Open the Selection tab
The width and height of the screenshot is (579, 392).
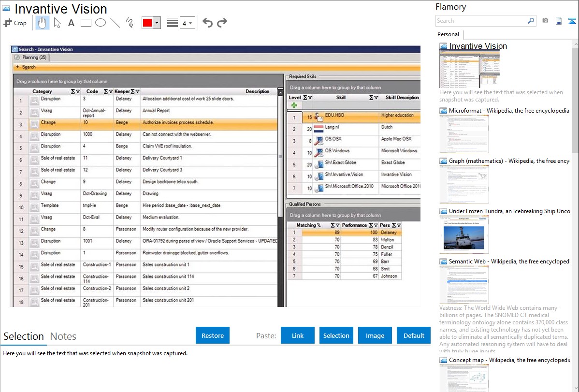(24, 336)
